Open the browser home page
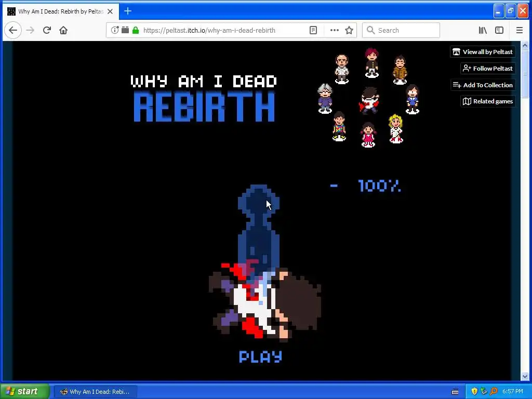 click(63, 30)
